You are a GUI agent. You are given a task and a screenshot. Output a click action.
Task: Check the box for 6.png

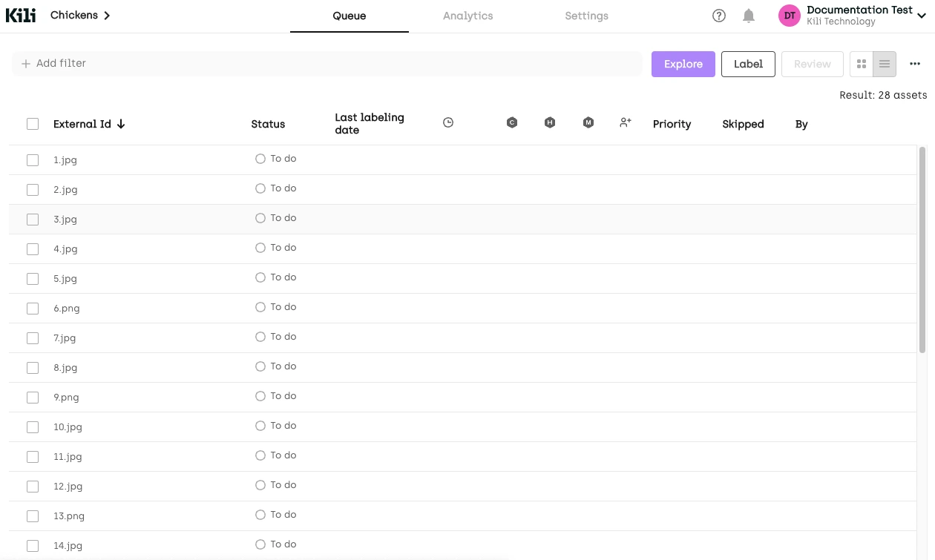[x=33, y=309]
